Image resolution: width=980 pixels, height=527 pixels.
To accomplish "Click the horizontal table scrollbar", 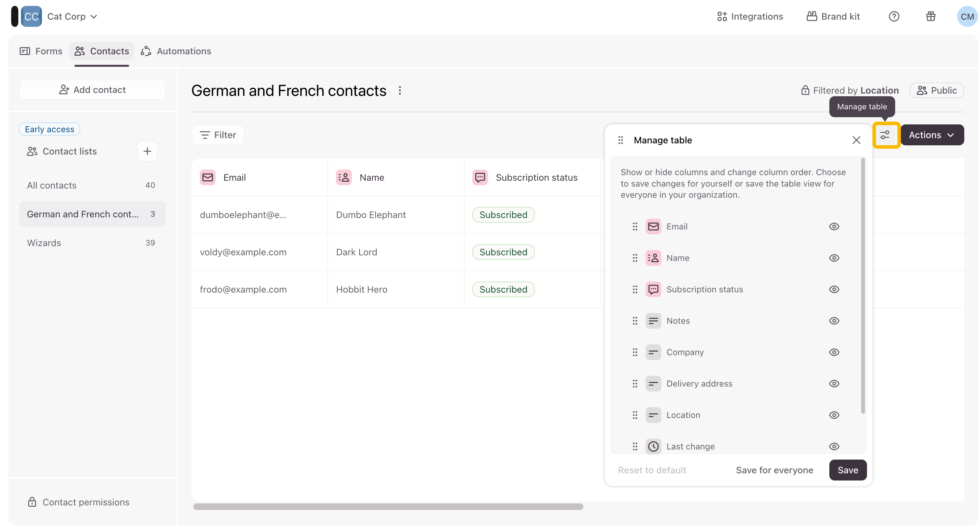I will (x=388, y=507).
